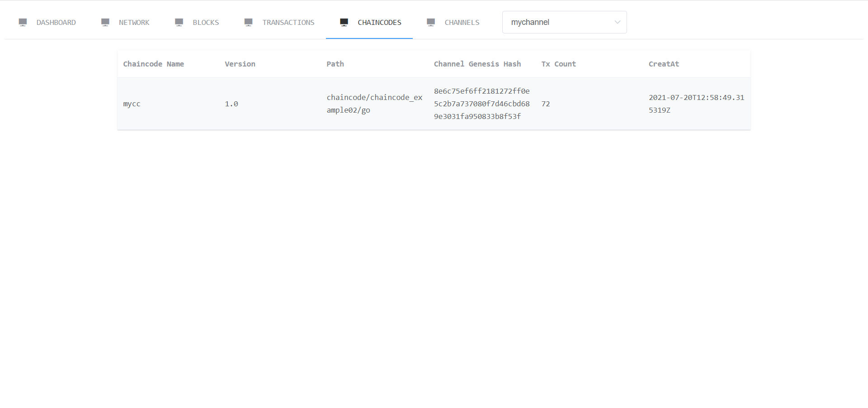
Task: Click the Transactions screen icon
Action: click(x=248, y=22)
